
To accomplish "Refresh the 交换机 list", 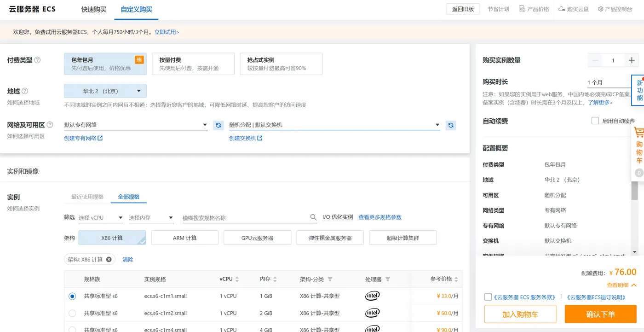I will [451, 125].
